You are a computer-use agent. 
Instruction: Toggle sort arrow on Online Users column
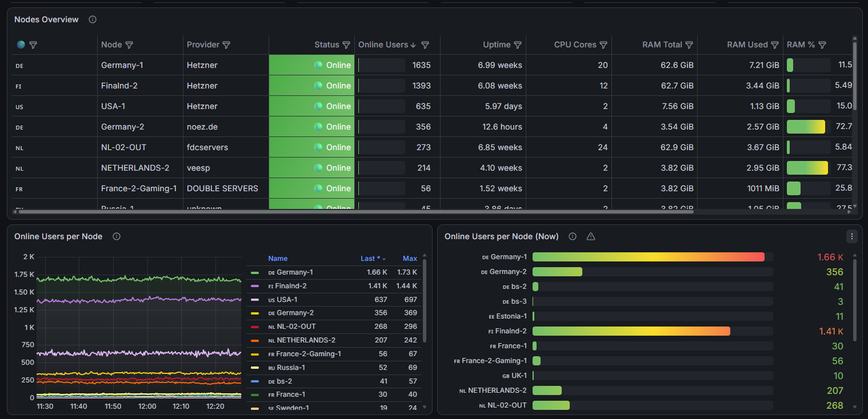tap(413, 45)
